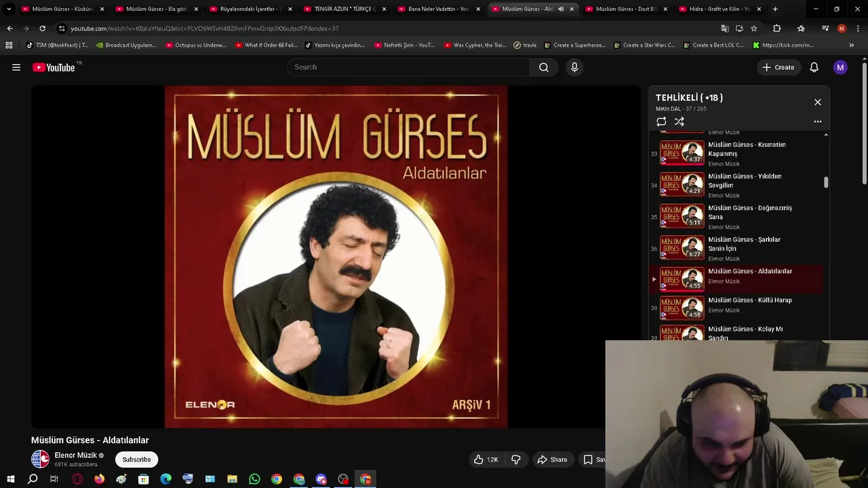
Task: Open Windows taskbar search
Action: (33, 479)
